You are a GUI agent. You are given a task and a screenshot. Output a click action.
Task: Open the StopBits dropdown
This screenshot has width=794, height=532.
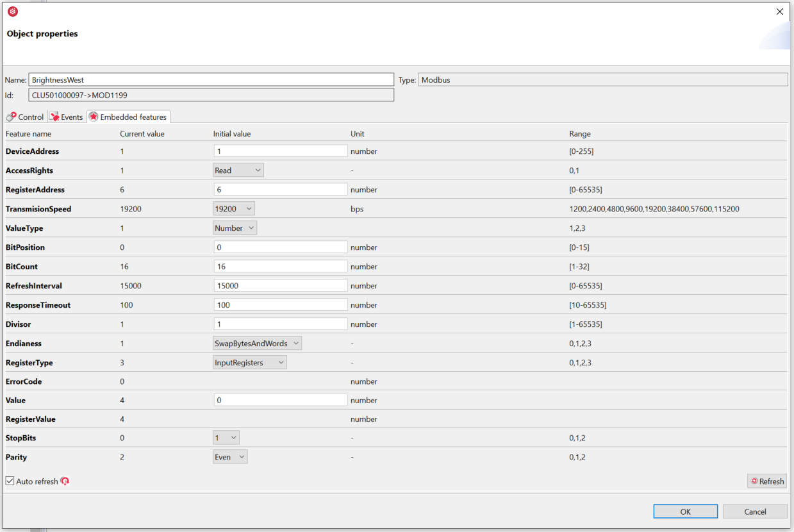[226, 438]
